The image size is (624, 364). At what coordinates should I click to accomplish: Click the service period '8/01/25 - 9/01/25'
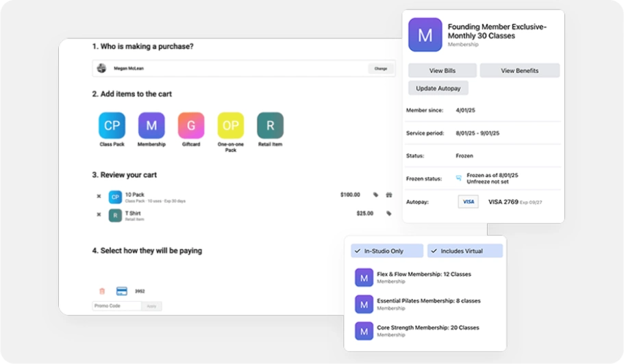point(477,133)
